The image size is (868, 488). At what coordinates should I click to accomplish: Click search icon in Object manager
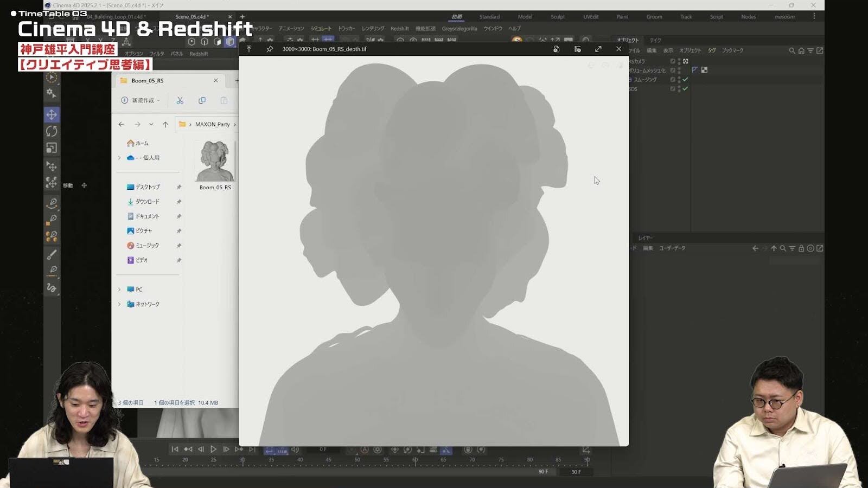792,50
